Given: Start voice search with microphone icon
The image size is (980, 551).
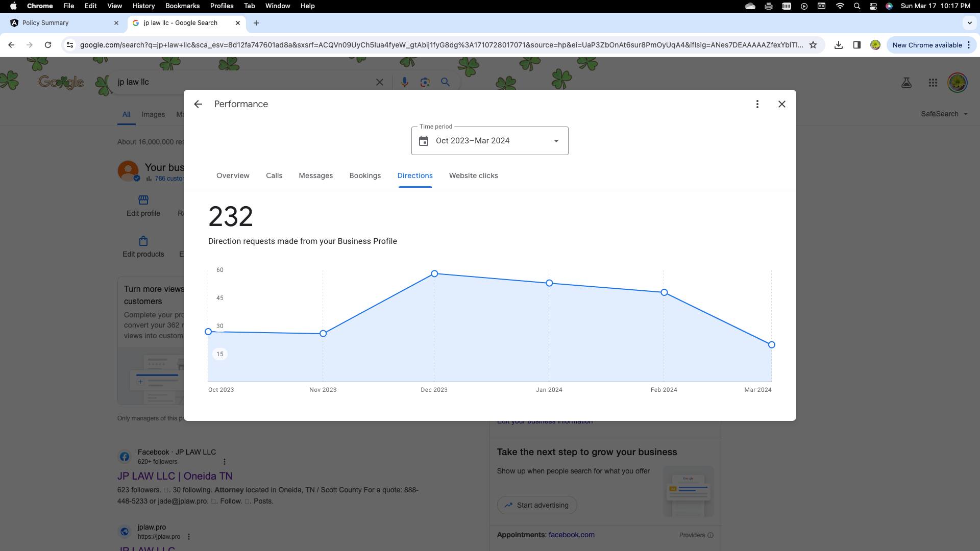Looking at the screenshot, I should point(405,82).
